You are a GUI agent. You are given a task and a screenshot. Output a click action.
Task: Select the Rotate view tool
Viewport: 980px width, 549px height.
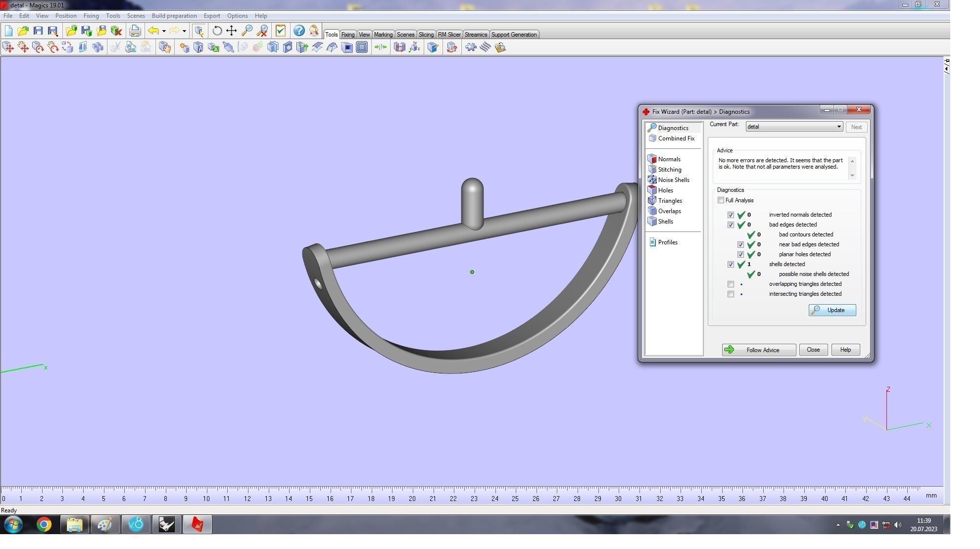tap(217, 31)
